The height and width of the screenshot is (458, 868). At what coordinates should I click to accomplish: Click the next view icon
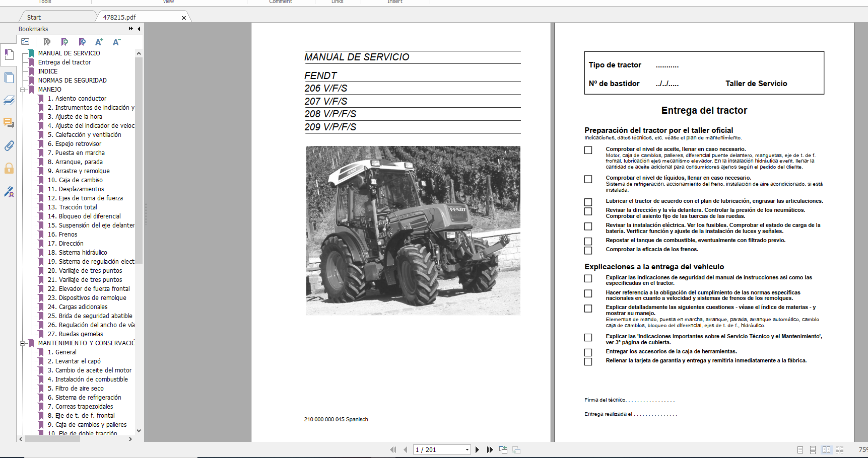click(x=516, y=449)
